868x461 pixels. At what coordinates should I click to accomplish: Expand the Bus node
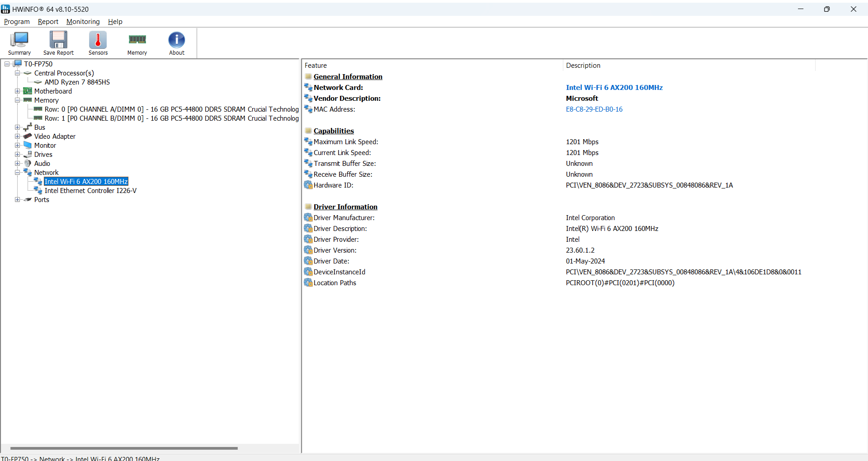17,127
